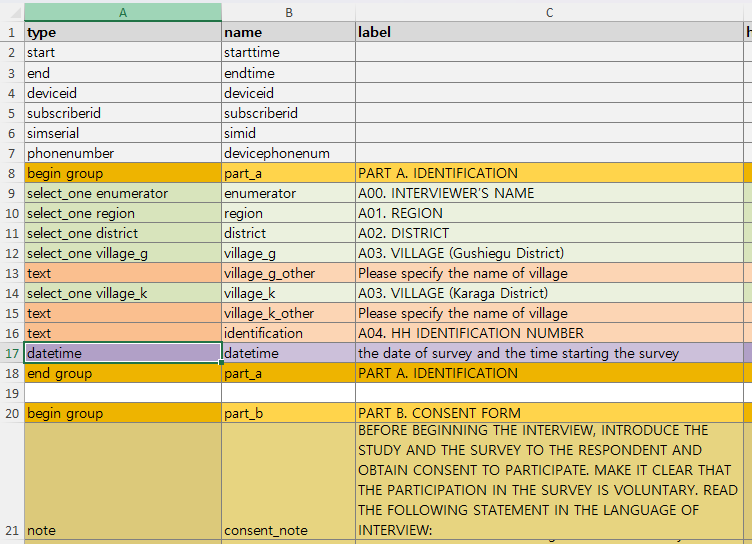Select 'village_g_other' cell

(x=289, y=273)
